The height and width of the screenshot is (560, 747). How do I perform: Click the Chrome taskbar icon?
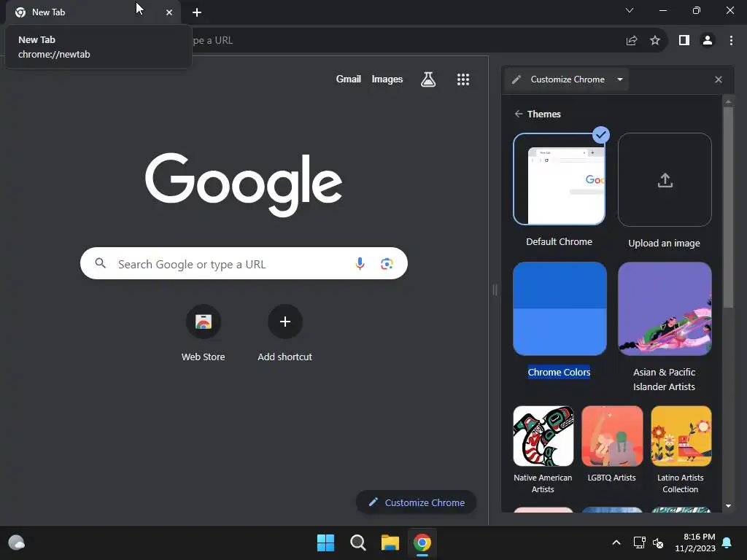click(422, 542)
